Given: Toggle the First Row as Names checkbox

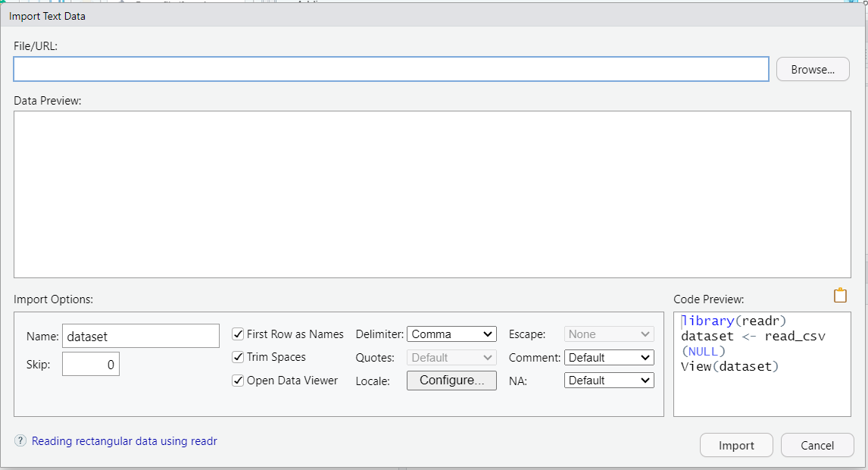Looking at the screenshot, I should [238, 334].
